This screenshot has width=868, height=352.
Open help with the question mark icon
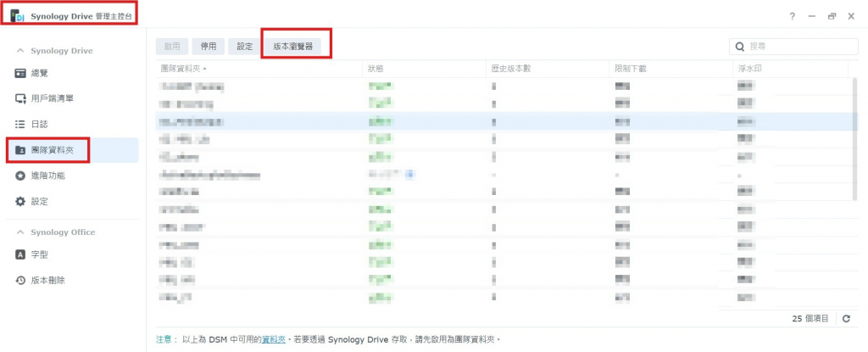(x=793, y=17)
